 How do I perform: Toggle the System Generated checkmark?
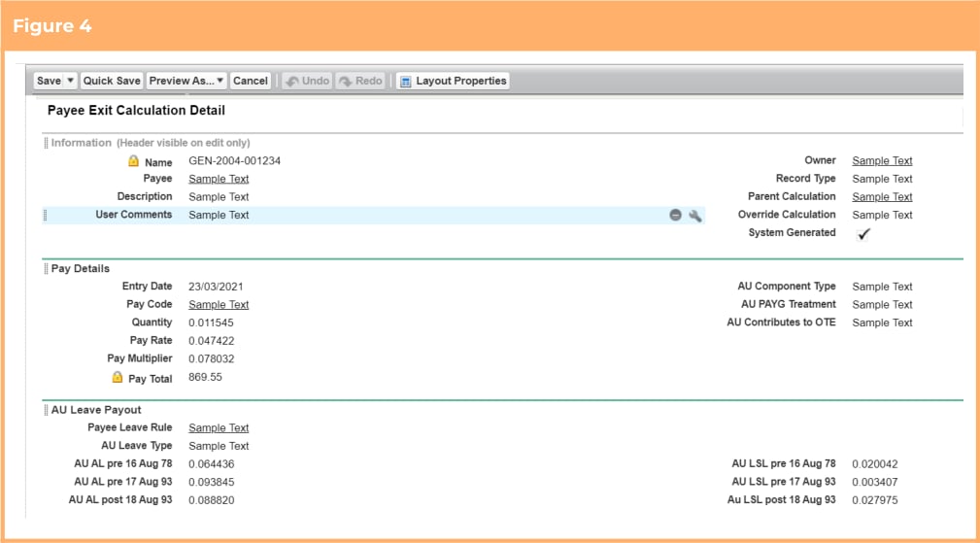tap(863, 234)
